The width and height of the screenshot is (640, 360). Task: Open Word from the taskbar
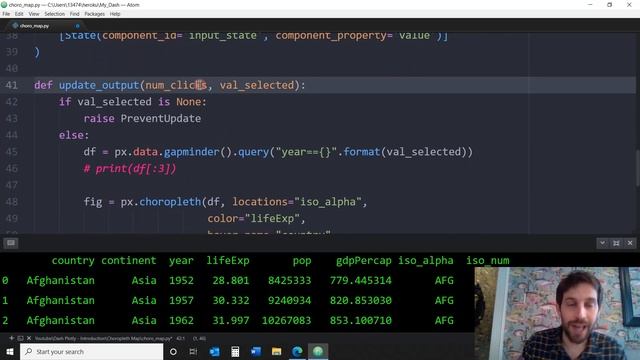256,351
